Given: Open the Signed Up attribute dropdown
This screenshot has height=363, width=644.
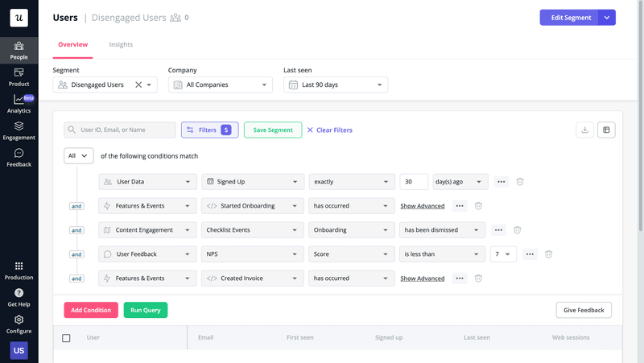Looking at the screenshot, I should click(253, 182).
